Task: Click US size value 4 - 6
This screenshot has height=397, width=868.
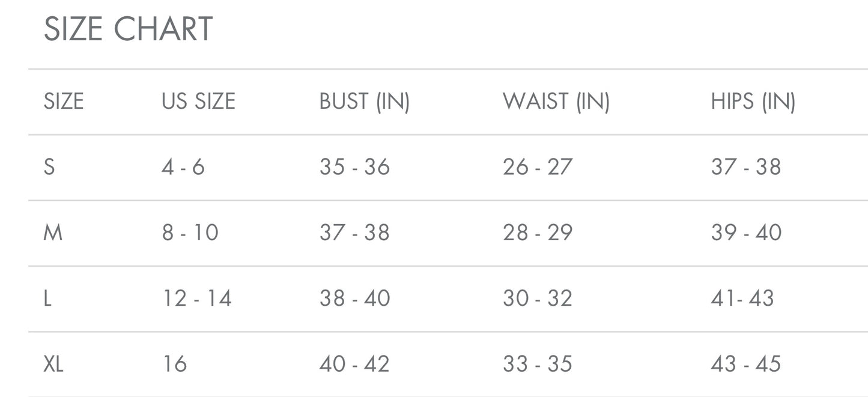Action: click(x=183, y=167)
